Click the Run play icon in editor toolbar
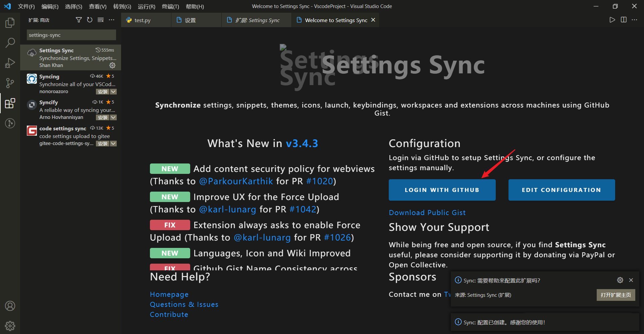The image size is (644, 334). coord(612,20)
